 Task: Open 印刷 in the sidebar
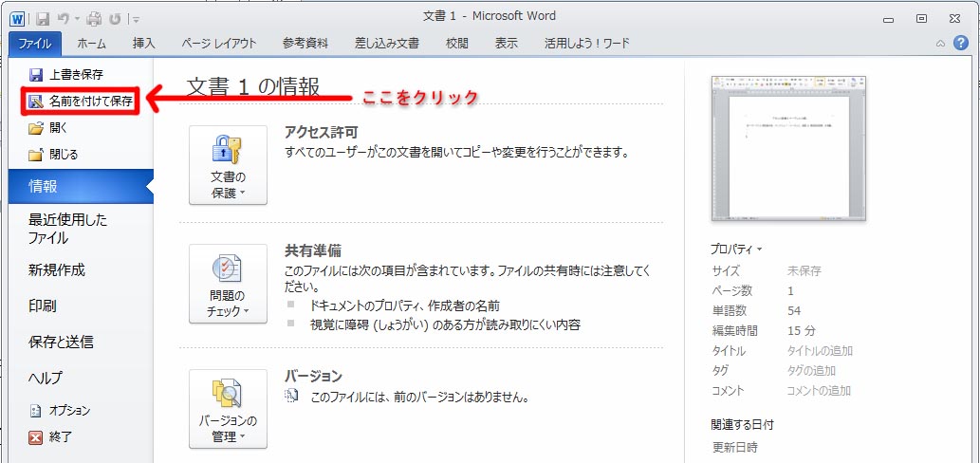tap(43, 306)
